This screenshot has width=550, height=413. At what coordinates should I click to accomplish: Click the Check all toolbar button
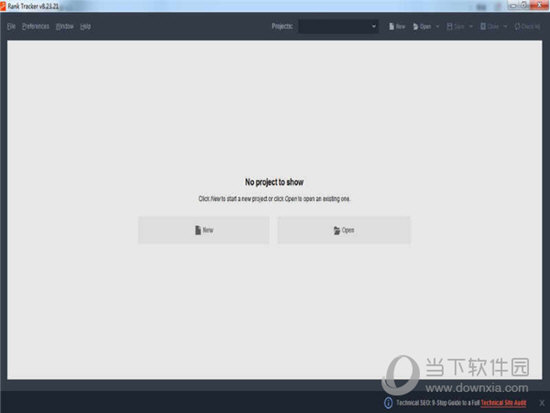tap(527, 27)
